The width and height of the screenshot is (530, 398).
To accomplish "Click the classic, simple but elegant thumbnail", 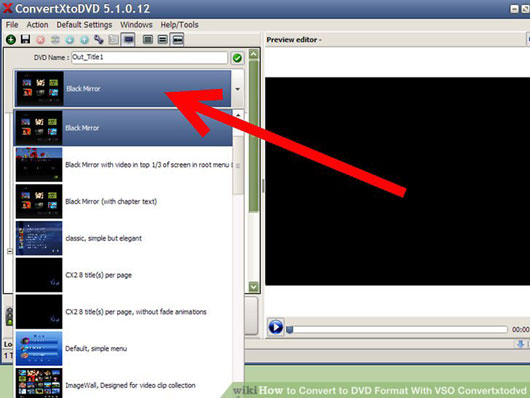I will [39, 238].
